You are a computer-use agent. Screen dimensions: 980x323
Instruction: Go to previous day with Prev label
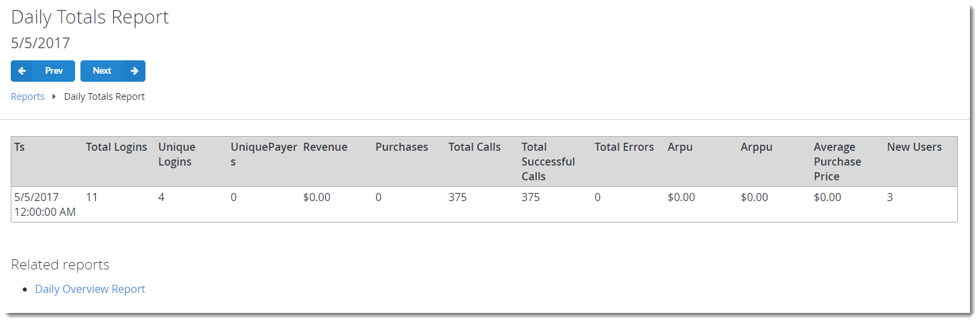[x=54, y=71]
